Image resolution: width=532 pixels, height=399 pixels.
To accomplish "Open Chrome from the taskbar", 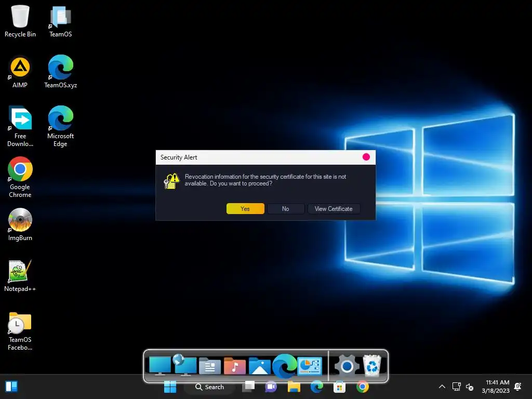I will pyautogui.click(x=362, y=387).
